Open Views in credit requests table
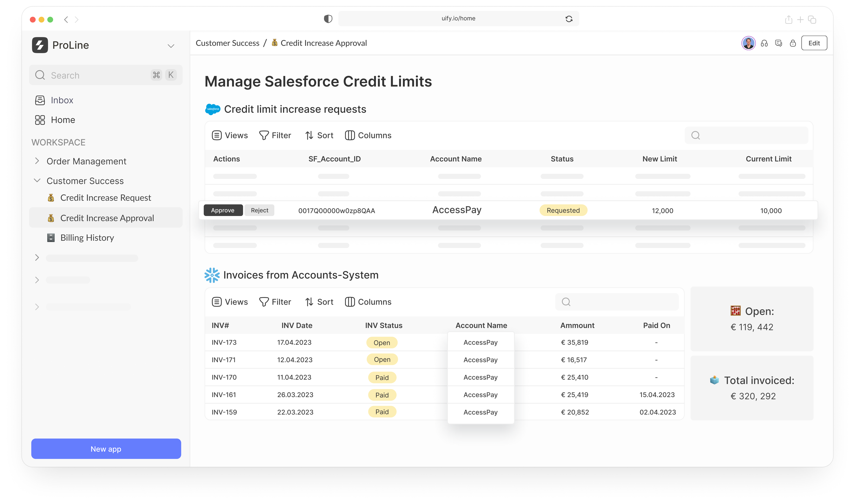 pos(230,135)
